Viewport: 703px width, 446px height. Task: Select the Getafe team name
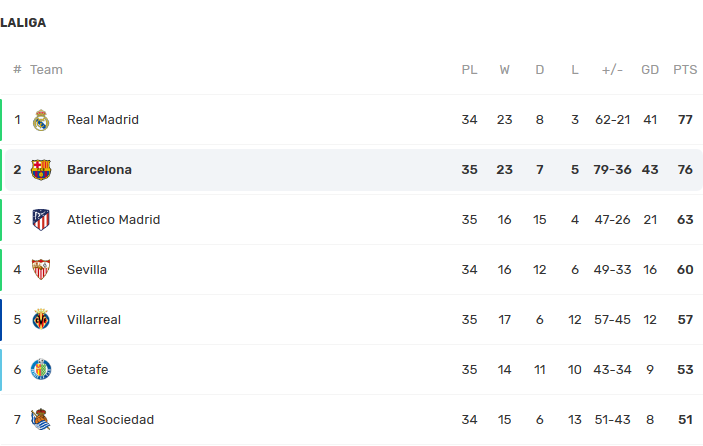tap(88, 370)
